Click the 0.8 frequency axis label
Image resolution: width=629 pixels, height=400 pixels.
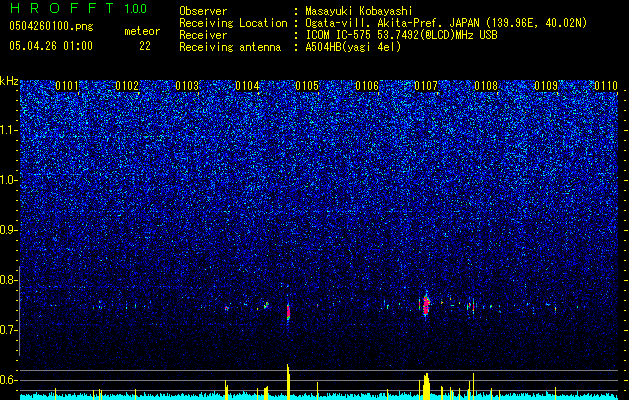pyautogui.click(x=9, y=280)
